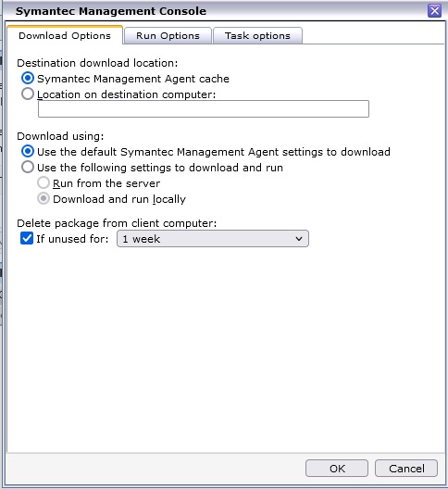Choose Location on destination computer option
Screen dimensions: 448x489
(28, 94)
